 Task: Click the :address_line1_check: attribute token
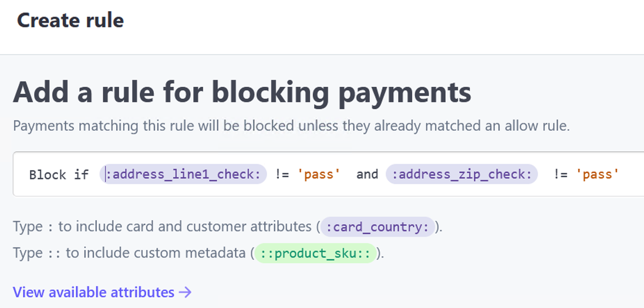(x=183, y=174)
